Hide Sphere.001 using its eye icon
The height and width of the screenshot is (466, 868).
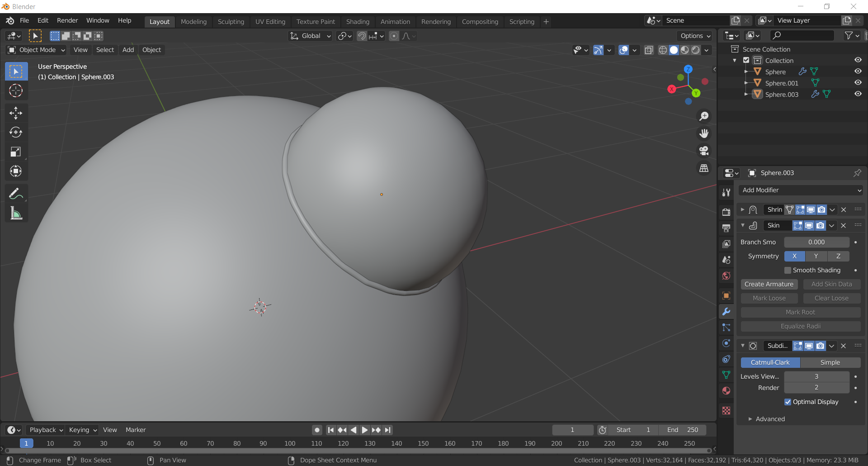858,82
